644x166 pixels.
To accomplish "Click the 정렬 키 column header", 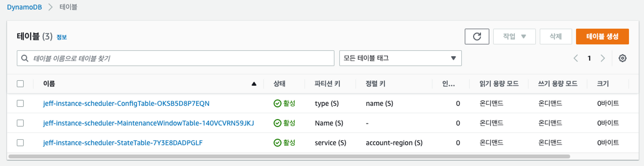I will coord(375,84).
